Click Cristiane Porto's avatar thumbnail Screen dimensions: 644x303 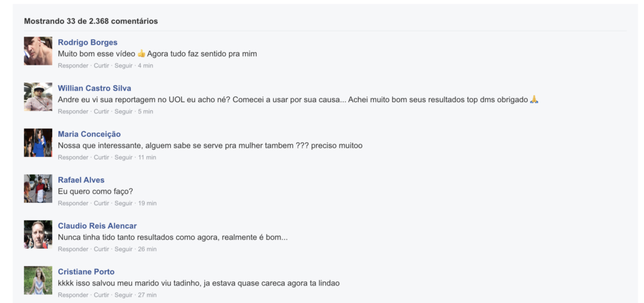tap(38, 280)
